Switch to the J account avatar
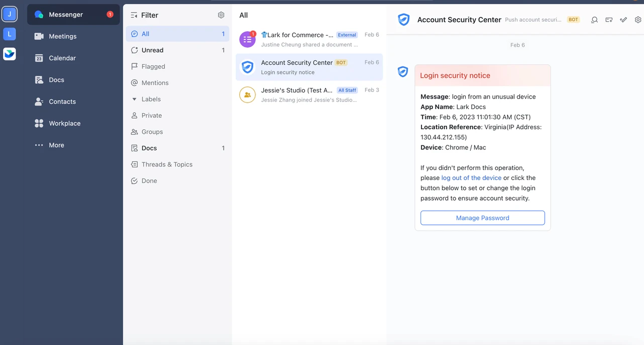The width and height of the screenshot is (644, 345). click(x=10, y=14)
